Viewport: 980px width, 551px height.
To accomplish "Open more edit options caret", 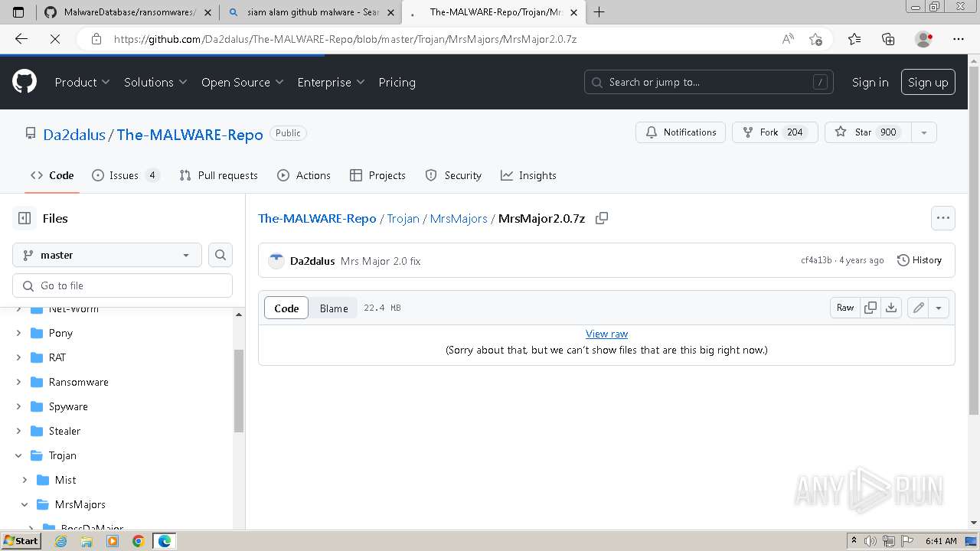I will [939, 308].
